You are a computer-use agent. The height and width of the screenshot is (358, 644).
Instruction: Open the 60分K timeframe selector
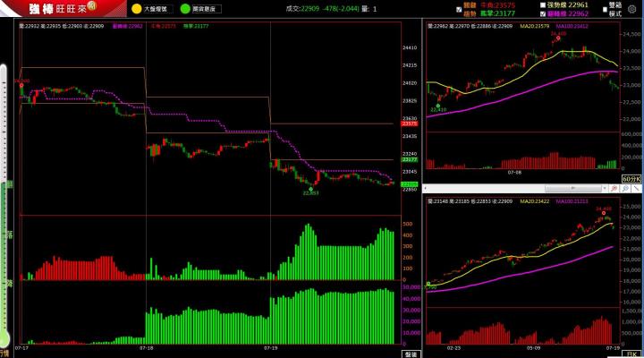click(631, 179)
